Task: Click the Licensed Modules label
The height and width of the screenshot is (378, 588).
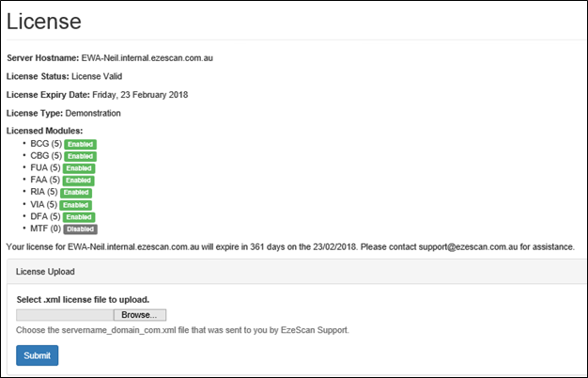Action: [x=45, y=130]
